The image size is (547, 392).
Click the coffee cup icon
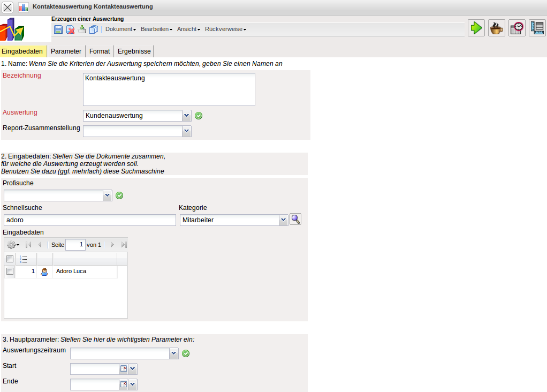tap(496, 28)
